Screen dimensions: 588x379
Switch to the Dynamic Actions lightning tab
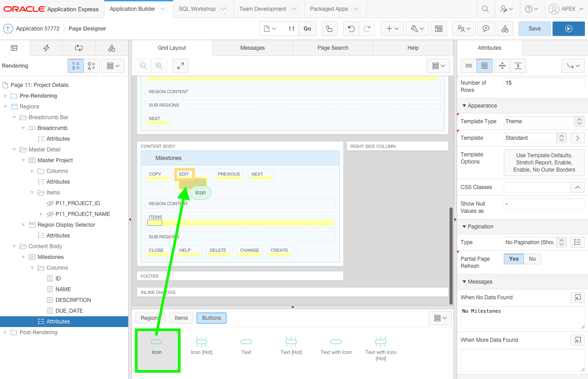pyautogui.click(x=47, y=48)
